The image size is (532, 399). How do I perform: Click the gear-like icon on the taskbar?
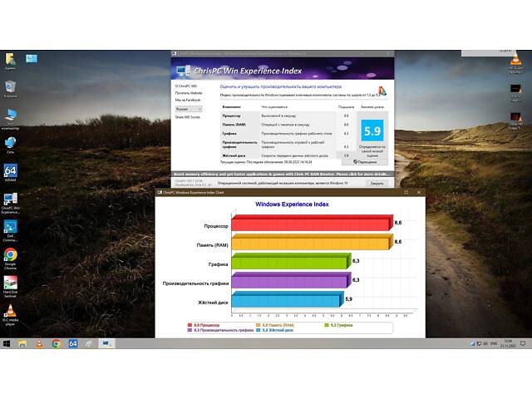point(89,343)
